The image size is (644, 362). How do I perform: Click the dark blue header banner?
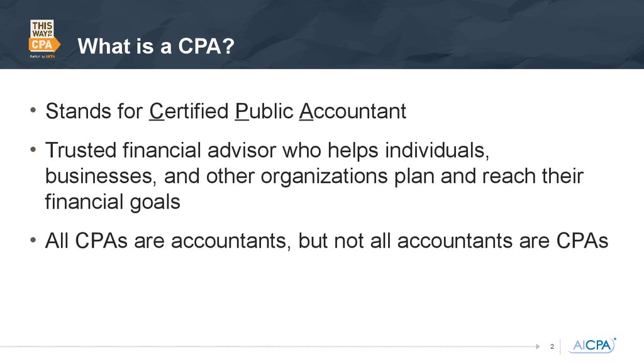point(322,34)
